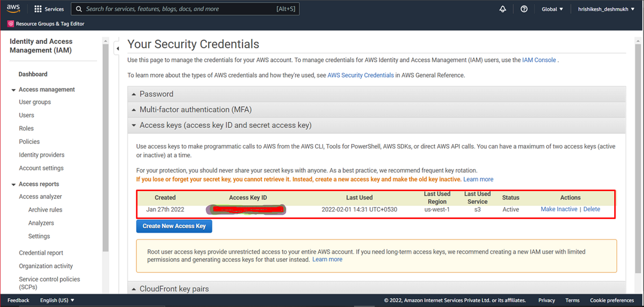Image resolution: width=644 pixels, height=307 pixels.
Task: Open Account settings
Action: tap(41, 168)
